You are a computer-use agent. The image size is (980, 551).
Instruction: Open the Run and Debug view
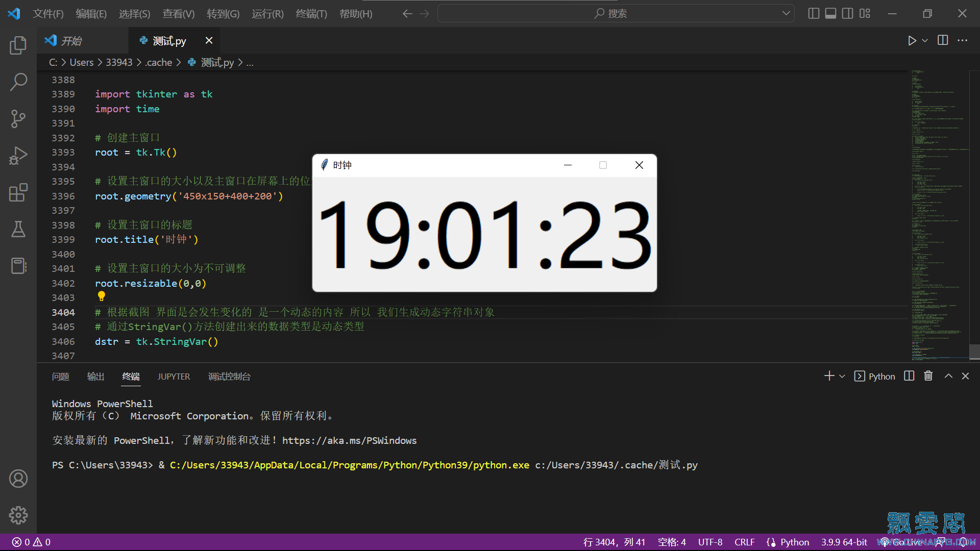pyautogui.click(x=18, y=155)
